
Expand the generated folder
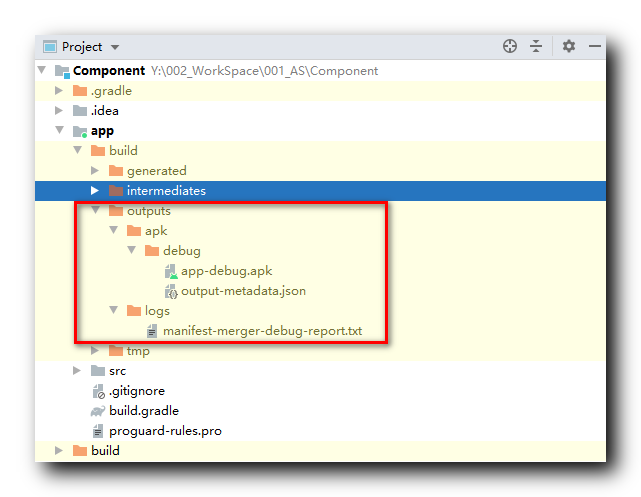pyautogui.click(x=95, y=170)
